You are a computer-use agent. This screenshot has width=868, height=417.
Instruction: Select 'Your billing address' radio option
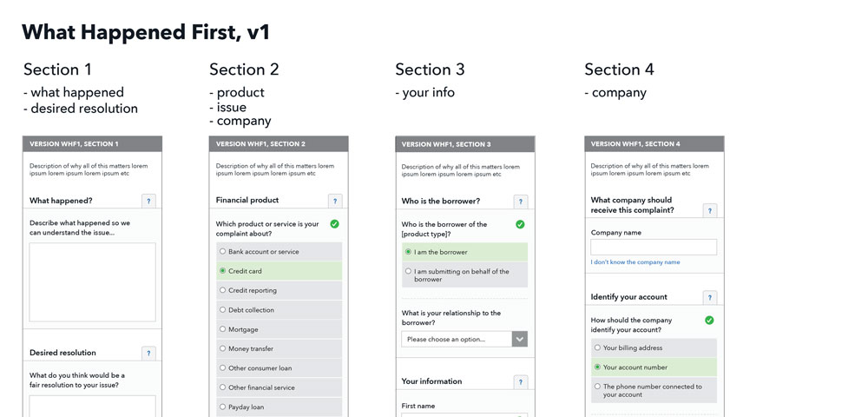pos(597,347)
